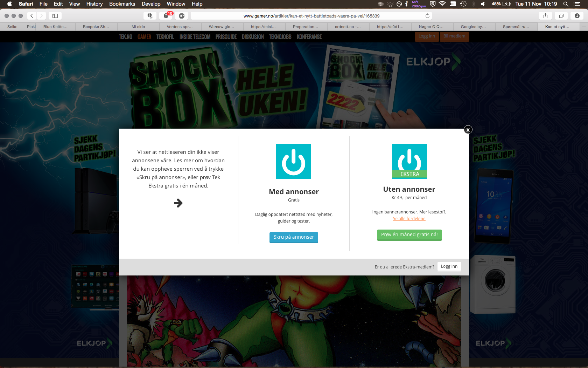This screenshot has height=368, width=588.
Task: Click 'Prøv én måned gratis nå!' button
Action: click(409, 235)
